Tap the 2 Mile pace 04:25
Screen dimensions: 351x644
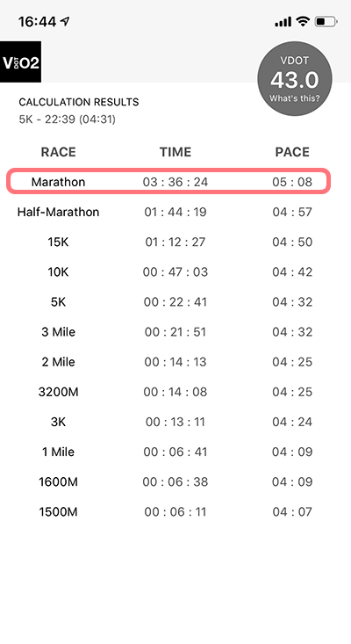(x=292, y=362)
